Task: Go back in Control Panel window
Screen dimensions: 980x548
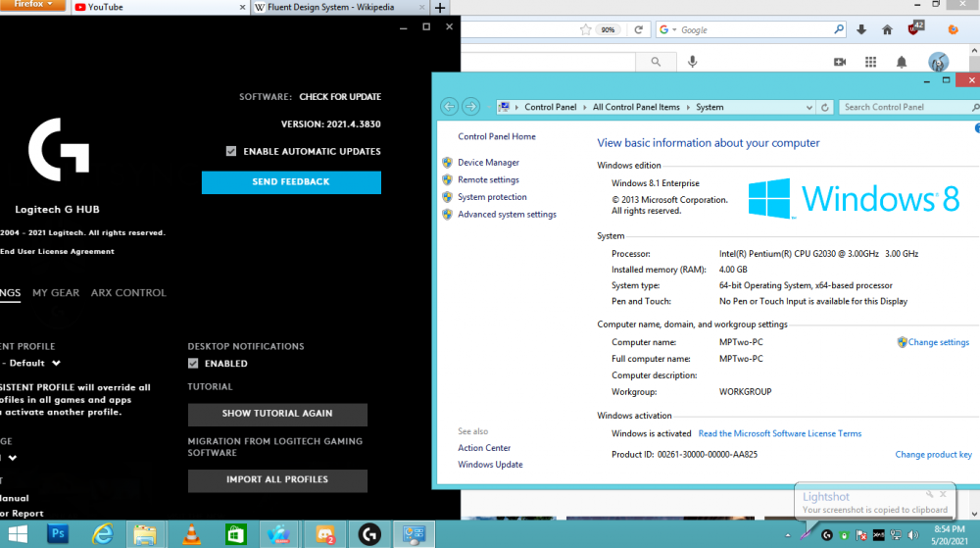Action: point(449,107)
